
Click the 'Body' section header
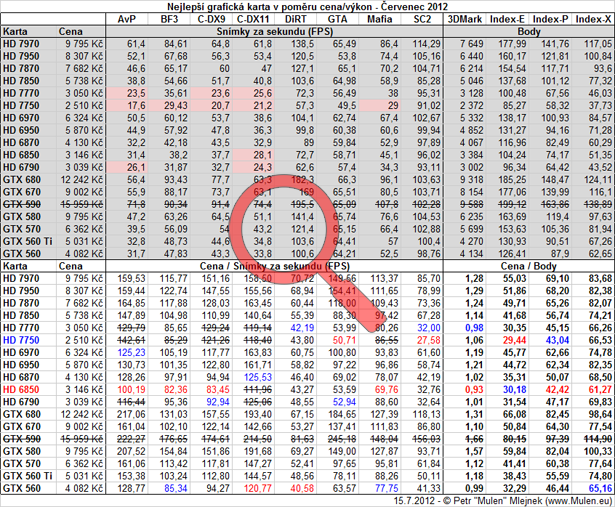(529, 31)
